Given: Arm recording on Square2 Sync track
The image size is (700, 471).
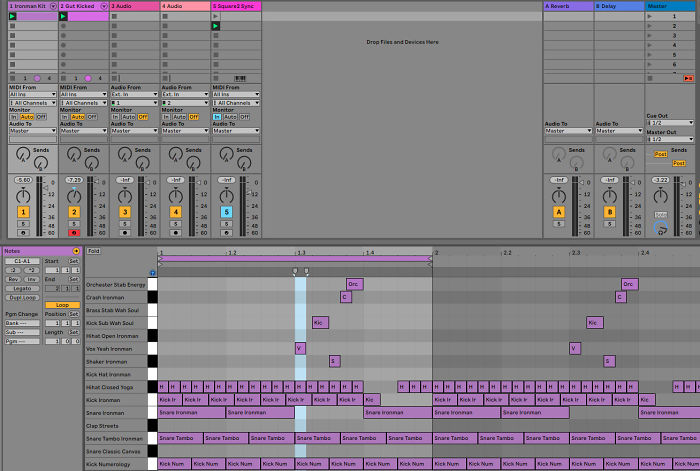Looking at the screenshot, I should (226, 233).
